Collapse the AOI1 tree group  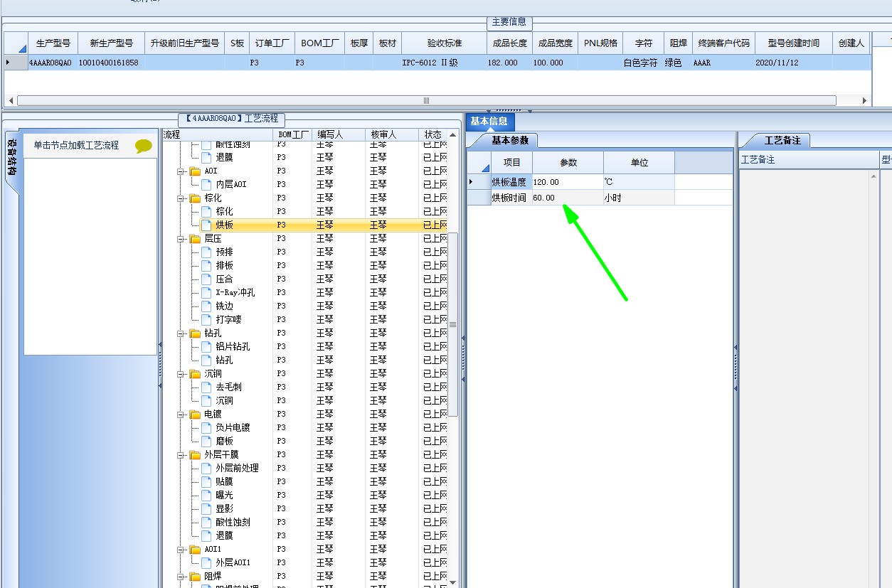[181, 550]
